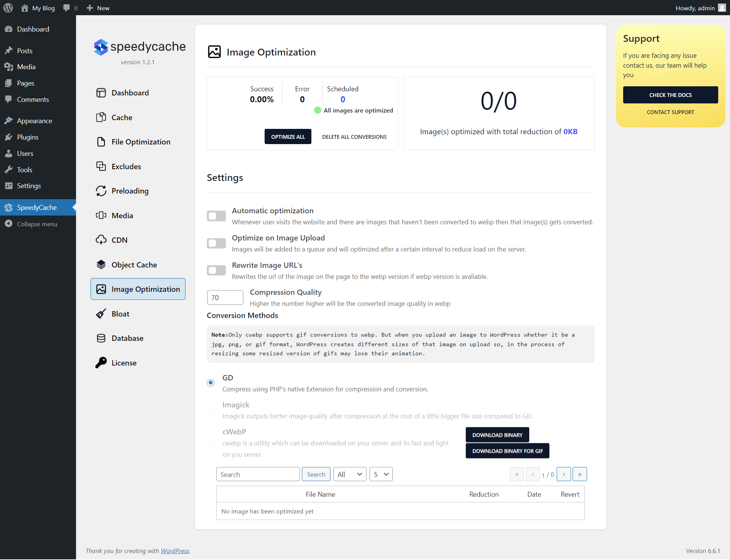730x560 pixels.
Task: Click the Tools wrench icon
Action: tap(9, 170)
